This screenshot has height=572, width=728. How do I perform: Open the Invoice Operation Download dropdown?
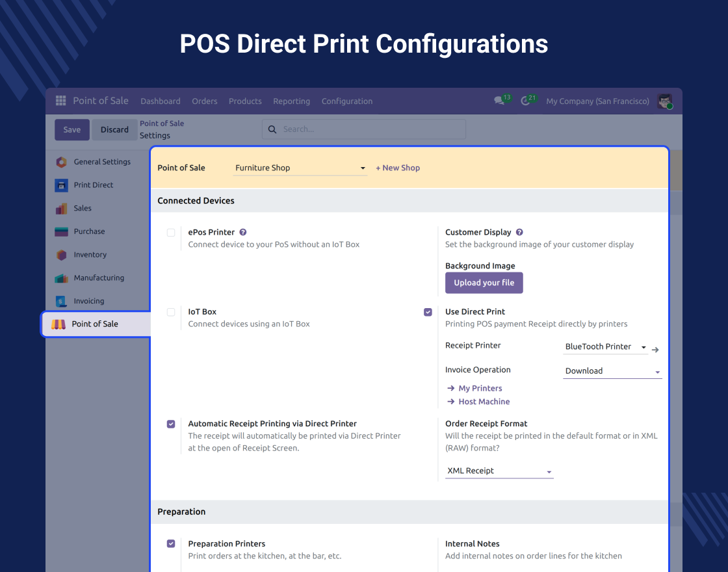612,371
